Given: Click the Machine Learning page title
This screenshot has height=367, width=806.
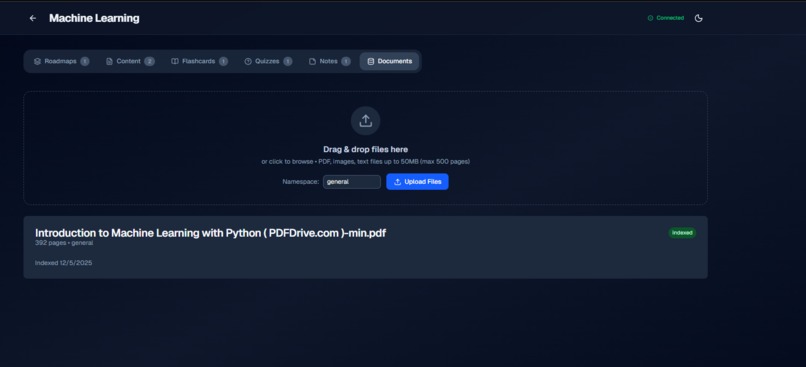Looking at the screenshot, I should (x=94, y=19).
